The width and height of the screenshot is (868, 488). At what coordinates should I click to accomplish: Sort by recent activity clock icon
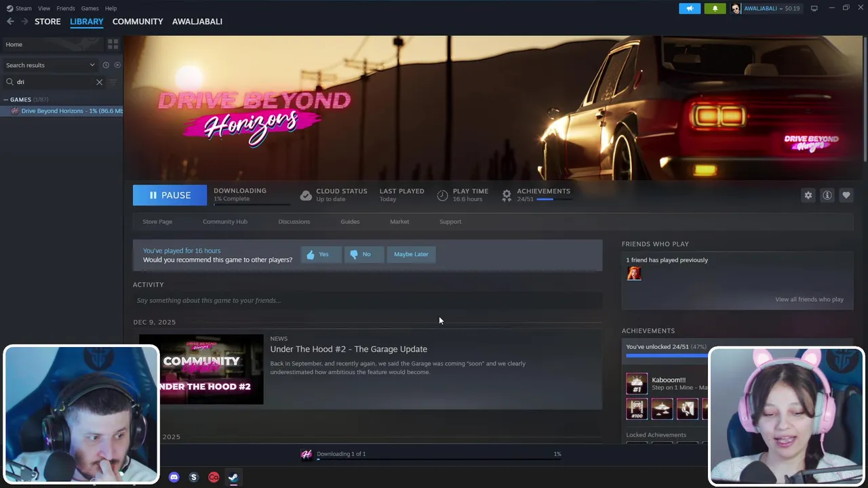[x=106, y=65]
